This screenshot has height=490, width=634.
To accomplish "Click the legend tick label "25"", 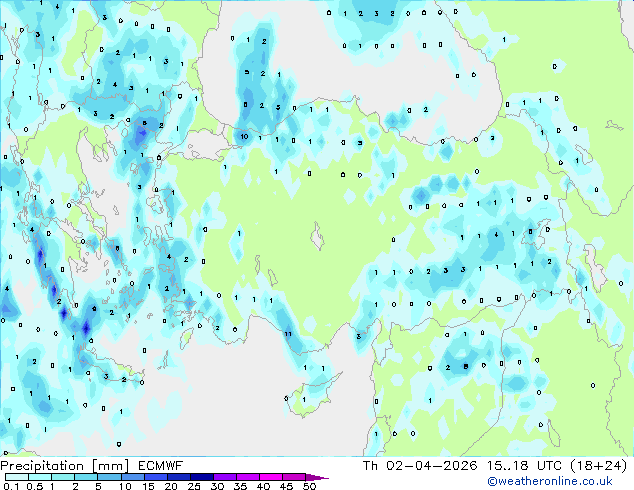I will tap(194, 486).
